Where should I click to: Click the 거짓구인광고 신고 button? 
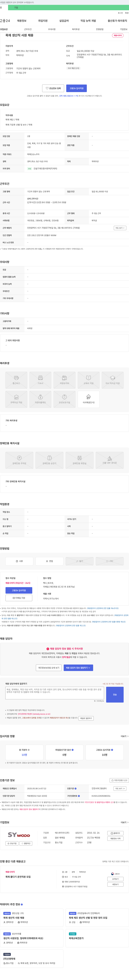tap(119, 780)
